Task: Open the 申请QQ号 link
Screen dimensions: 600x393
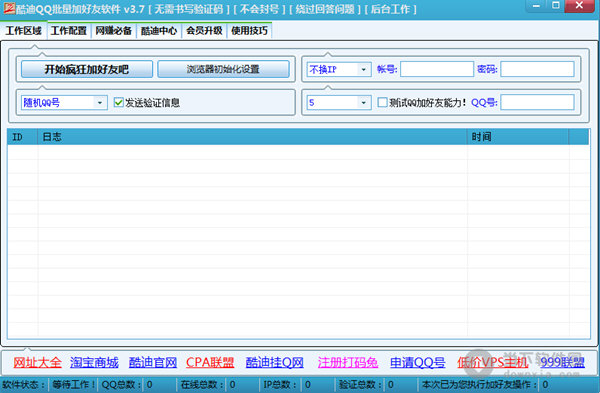Action: (x=417, y=362)
